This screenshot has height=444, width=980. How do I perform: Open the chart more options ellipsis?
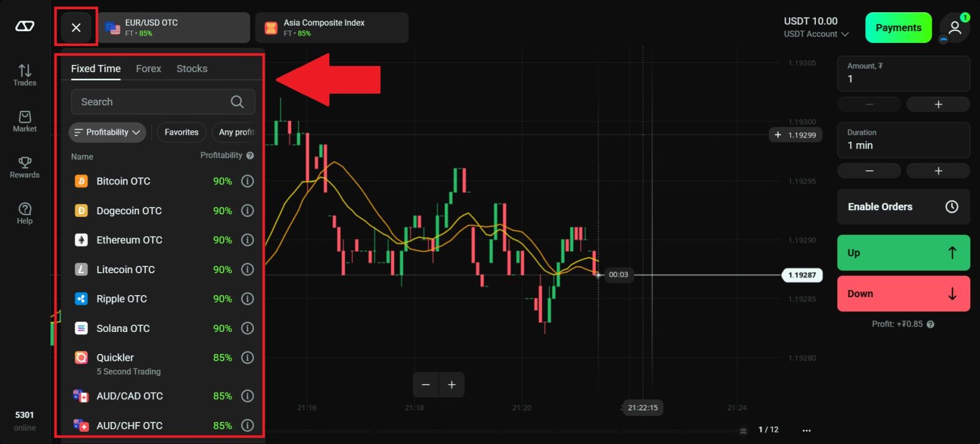[807, 430]
